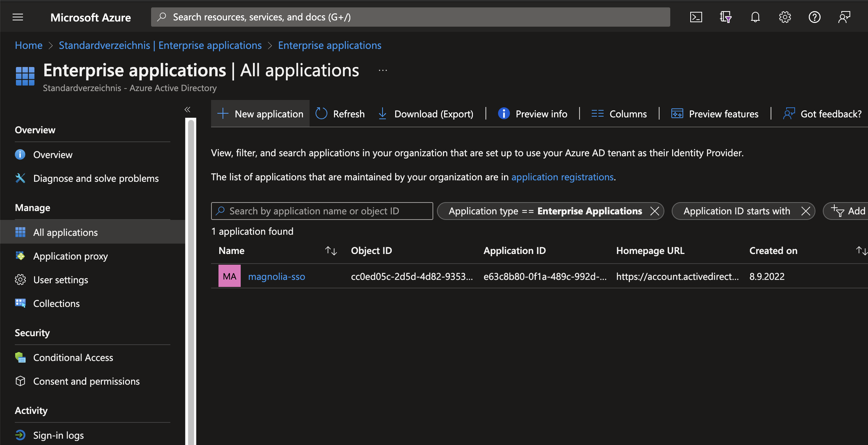Open Preview features
The height and width of the screenshot is (445, 868).
pos(715,114)
